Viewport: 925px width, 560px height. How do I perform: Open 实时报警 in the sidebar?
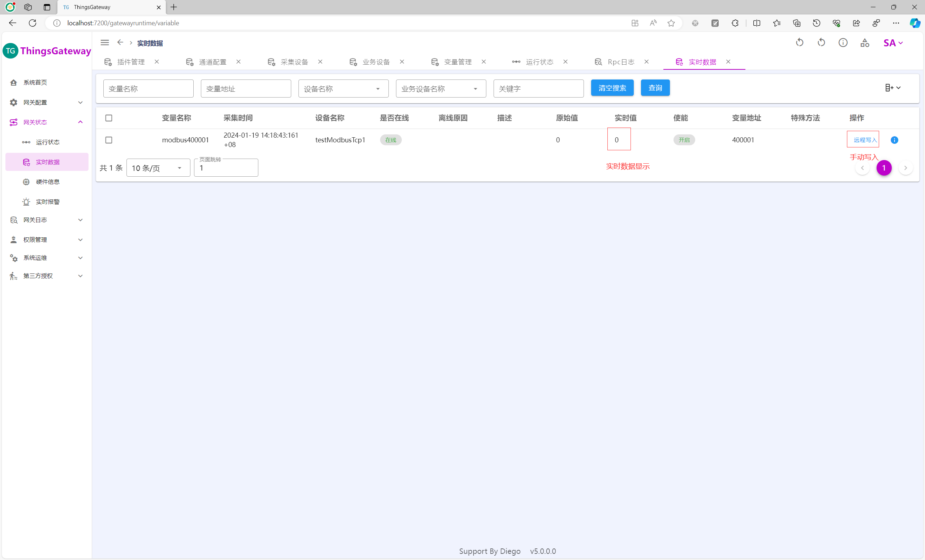(x=47, y=202)
